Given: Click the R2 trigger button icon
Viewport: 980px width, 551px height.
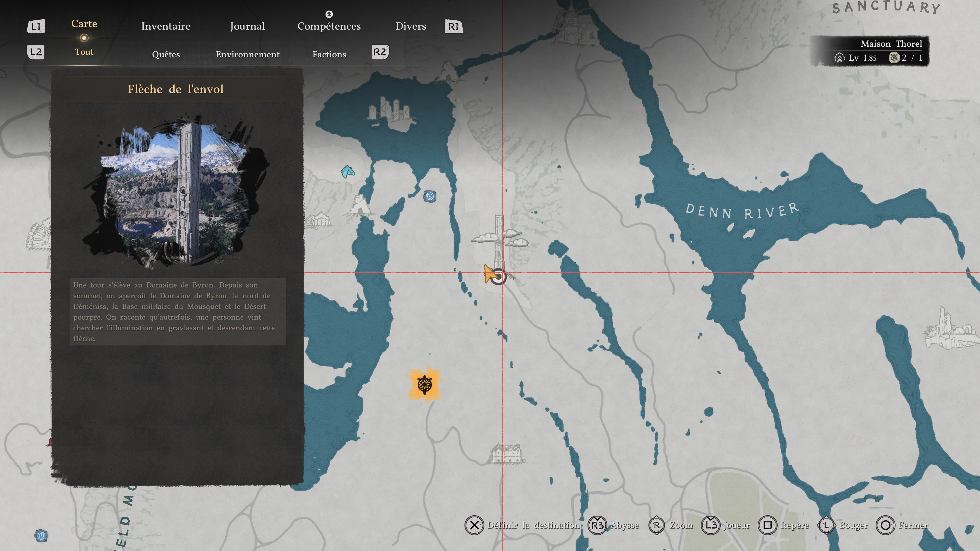Looking at the screenshot, I should pos(380,52).
